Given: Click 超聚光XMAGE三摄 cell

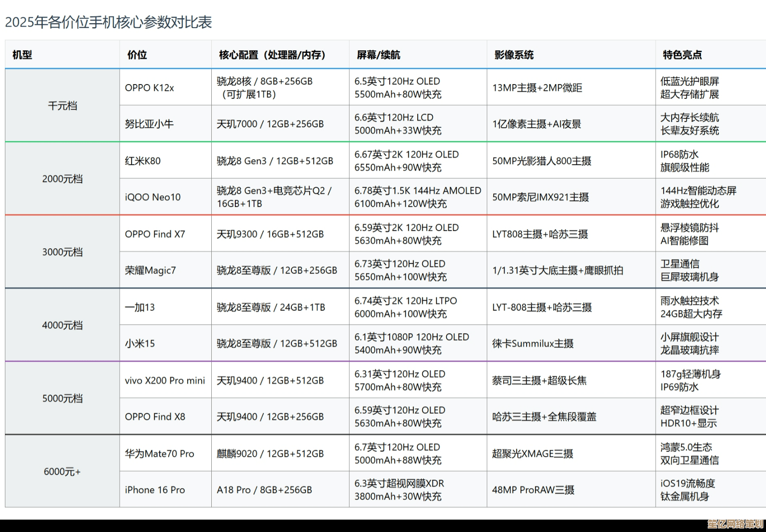Looking at the screenshot, I should 571,453.
